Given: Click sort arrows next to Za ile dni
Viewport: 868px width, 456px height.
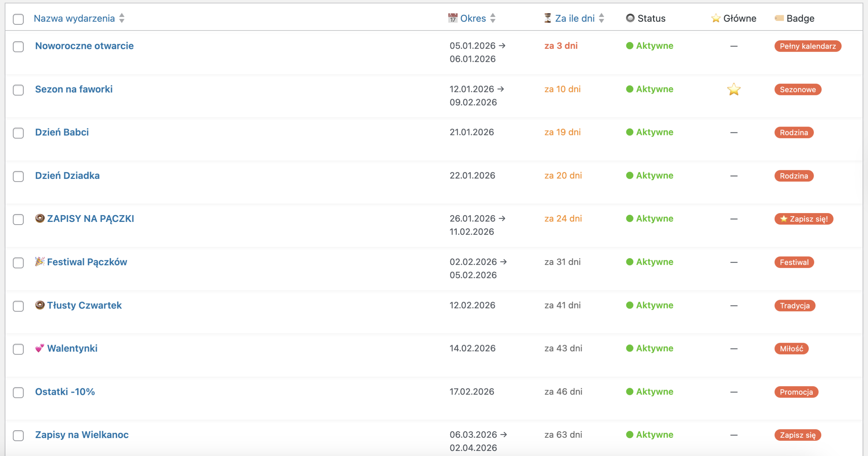Looking at the screenshot, I should (x=601, y=18).
